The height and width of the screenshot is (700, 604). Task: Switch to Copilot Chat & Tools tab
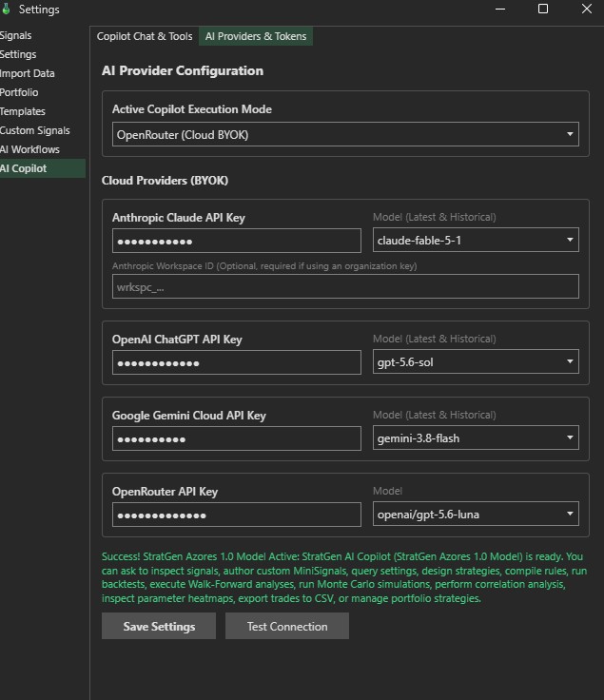[x=145, y=36]
